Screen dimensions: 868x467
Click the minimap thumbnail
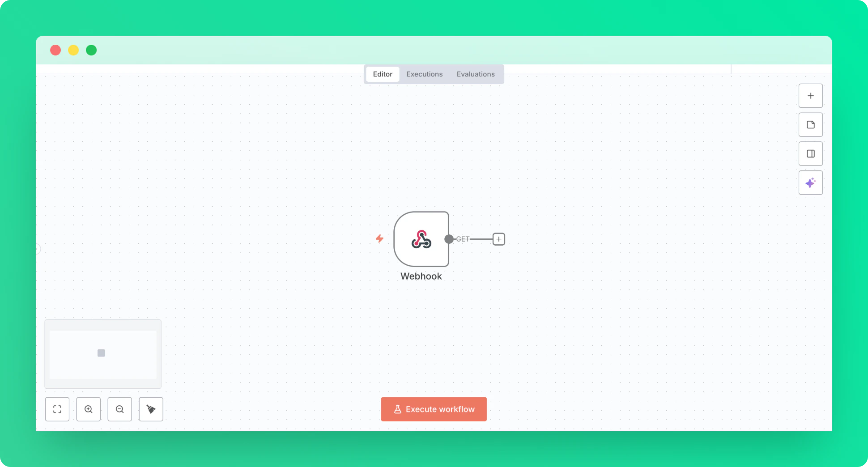103,354
